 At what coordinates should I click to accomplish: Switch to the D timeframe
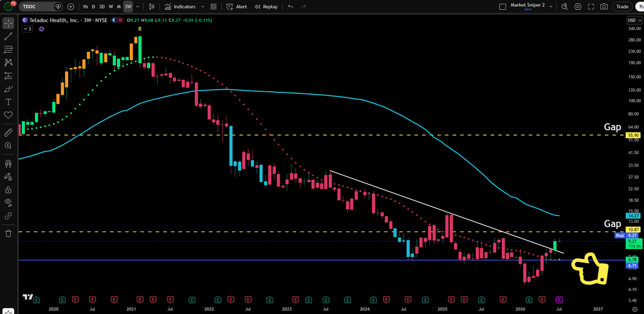pyautogui.click(x=94, y=6)
